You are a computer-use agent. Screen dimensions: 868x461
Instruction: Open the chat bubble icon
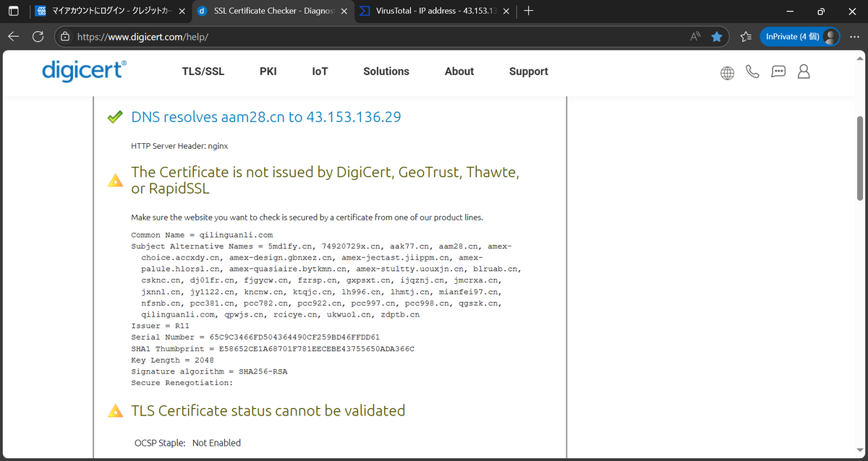click(x=778, y=72)
